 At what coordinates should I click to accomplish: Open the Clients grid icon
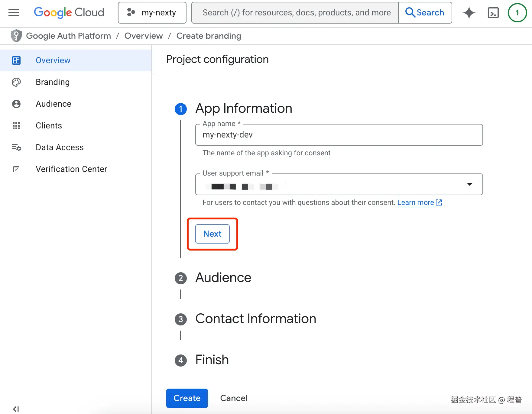[16, 125]
